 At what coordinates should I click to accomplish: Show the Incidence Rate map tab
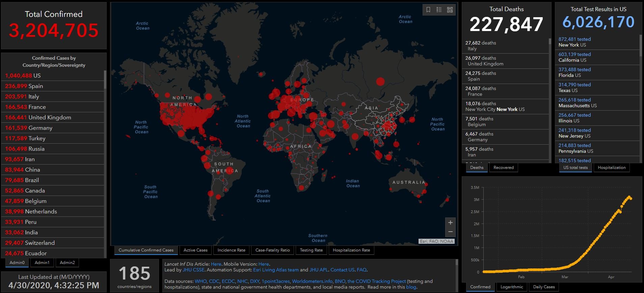point(231,250)
